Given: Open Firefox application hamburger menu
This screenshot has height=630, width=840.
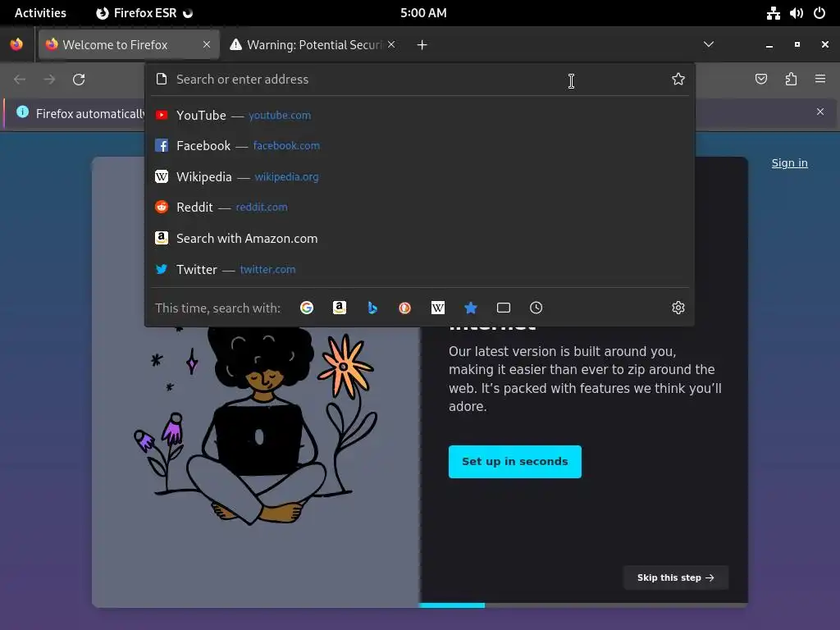Looking at the screenshot, I should tap(820, 80).
